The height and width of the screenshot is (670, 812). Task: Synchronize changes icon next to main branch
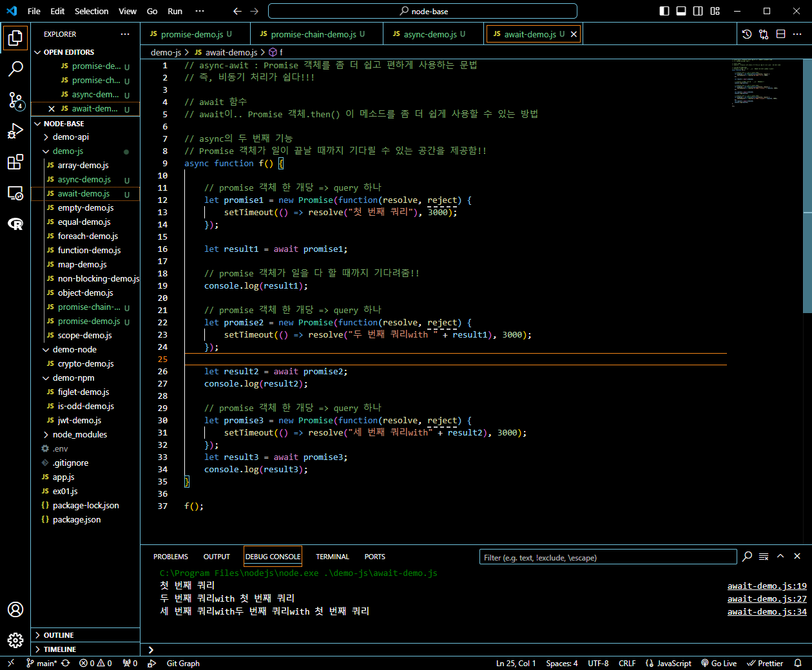66,663
